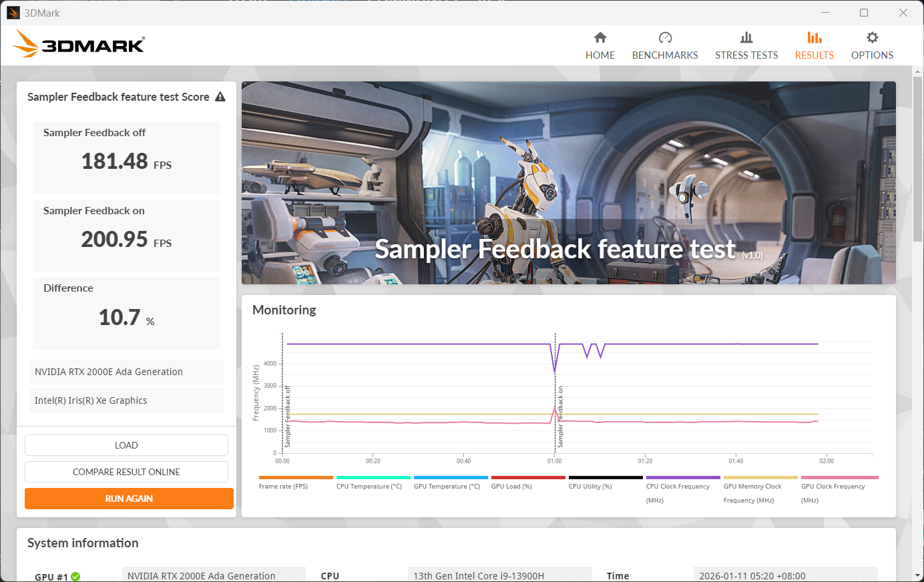Viewport: 924px width, 582px height.
Task: Click the warning triangle beside score title
Action: [x=220, y=97]
